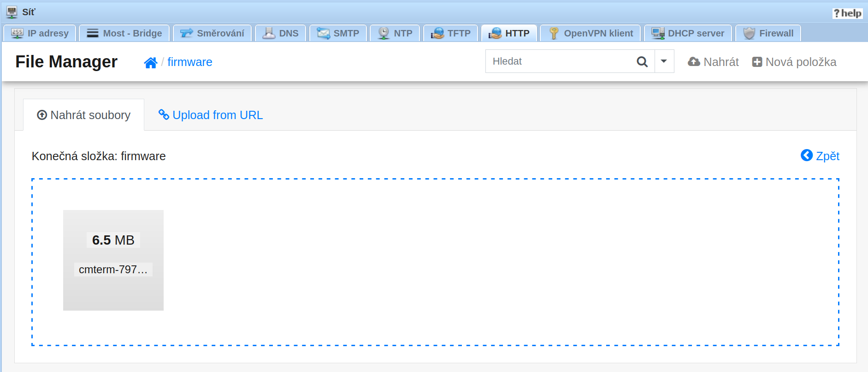This screenshot has height=372, width=868.
Task: Select the NTP tab
Action: pos(395,33)
